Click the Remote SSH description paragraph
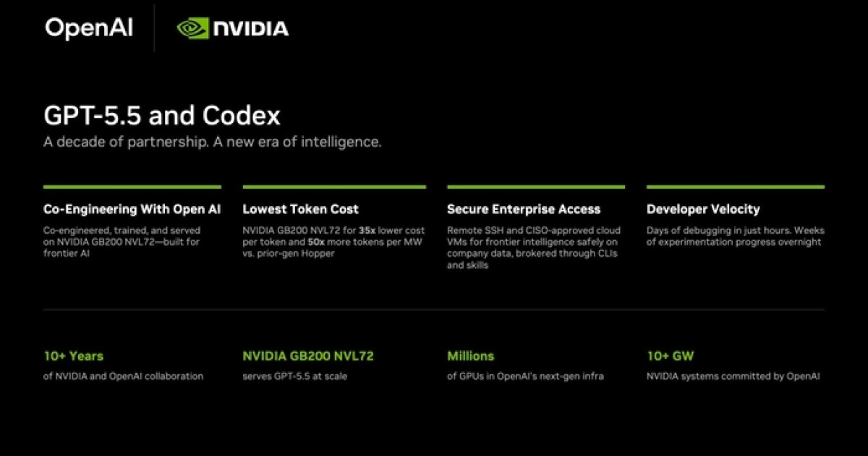The width and height of the screenshot is (868, 456). click(534, 248)
